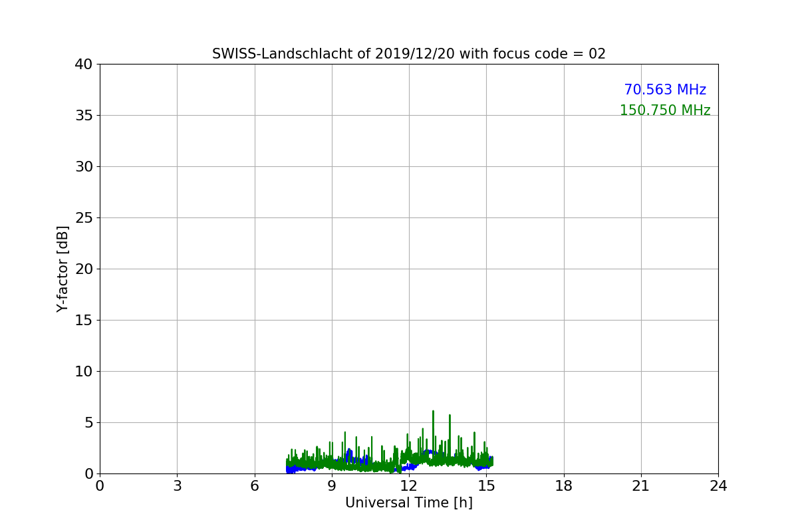Click the y-axis tick label 35
The height and width of the screenshot is (532, 798).
[83, 116]
